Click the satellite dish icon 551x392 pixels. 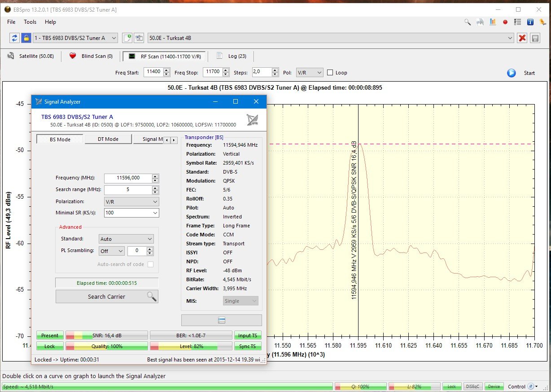480,22
